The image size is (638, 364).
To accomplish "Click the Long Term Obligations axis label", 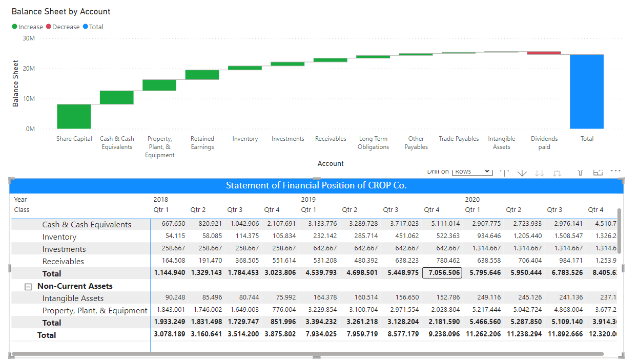I will click(374, 143).
